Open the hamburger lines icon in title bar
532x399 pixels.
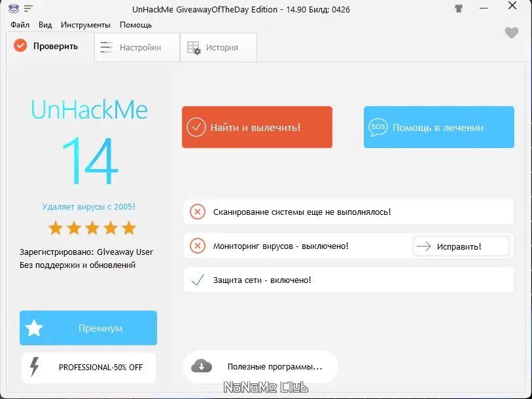pyautogui.click(x=28, y=8)
